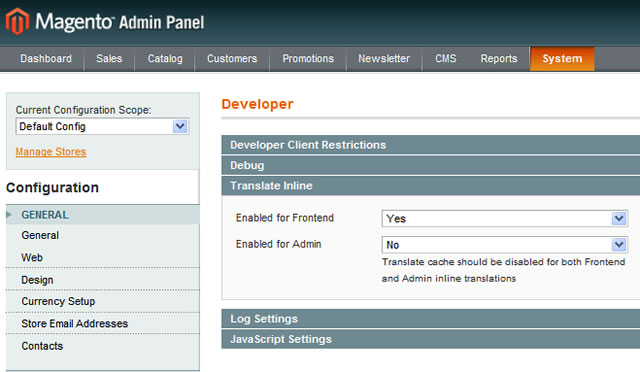
Task: Collapse the GENERAL configuration group
Action: [102, 215]
